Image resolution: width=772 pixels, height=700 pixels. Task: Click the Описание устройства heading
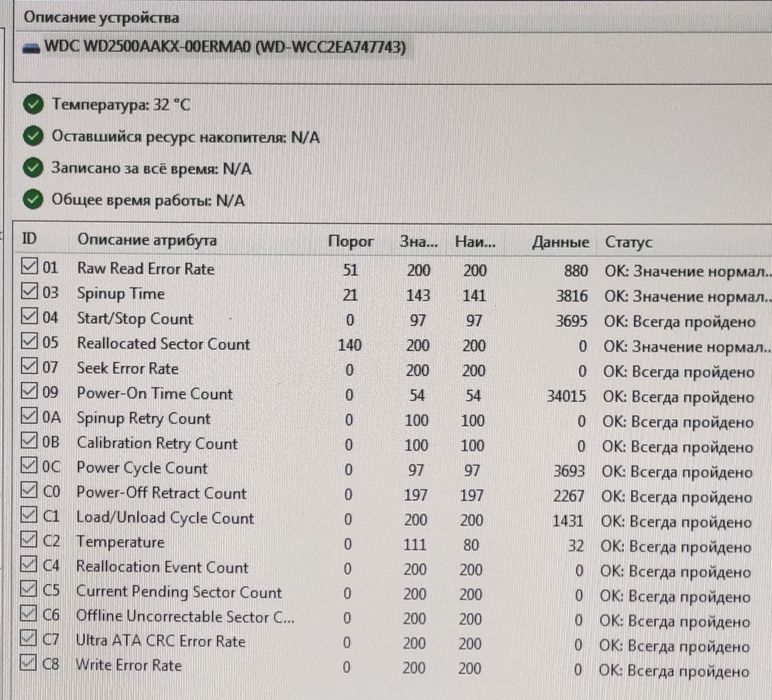(101, 18)
